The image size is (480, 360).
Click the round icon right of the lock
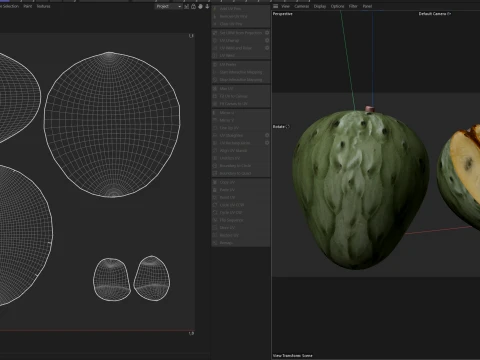click(200, 6)
